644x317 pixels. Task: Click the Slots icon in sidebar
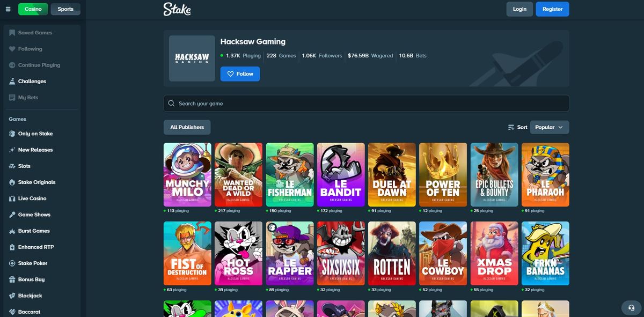coord(12,166)
